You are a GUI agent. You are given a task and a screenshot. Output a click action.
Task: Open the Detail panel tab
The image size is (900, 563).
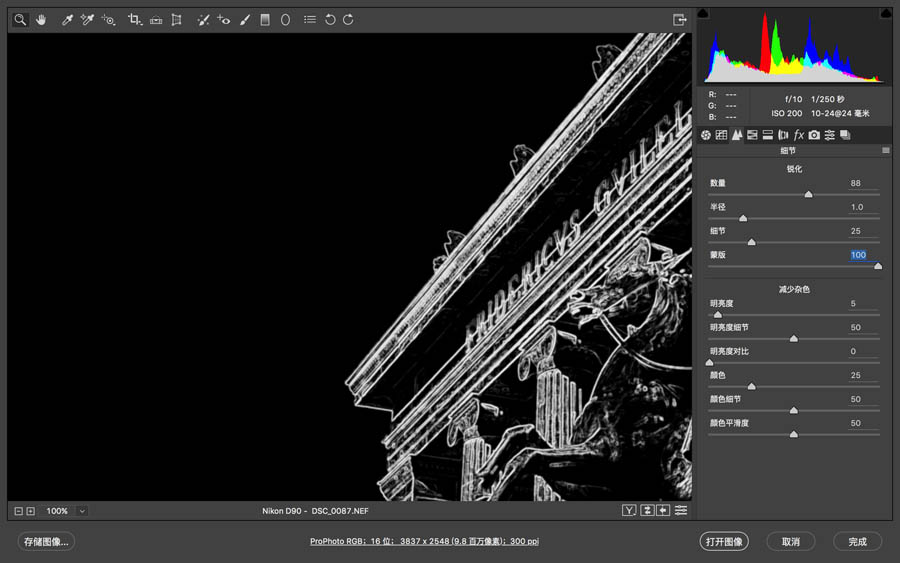(x=736, y=135)
